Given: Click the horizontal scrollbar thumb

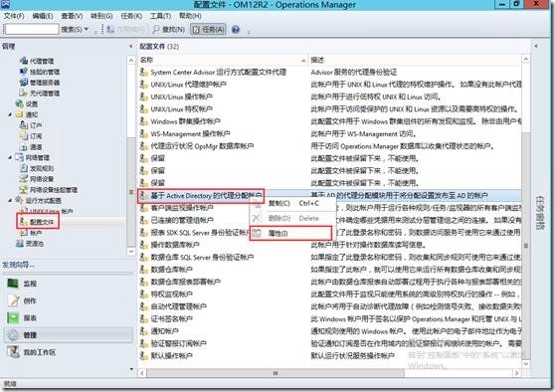Looking at the screenshot, I should coord(276,373).
